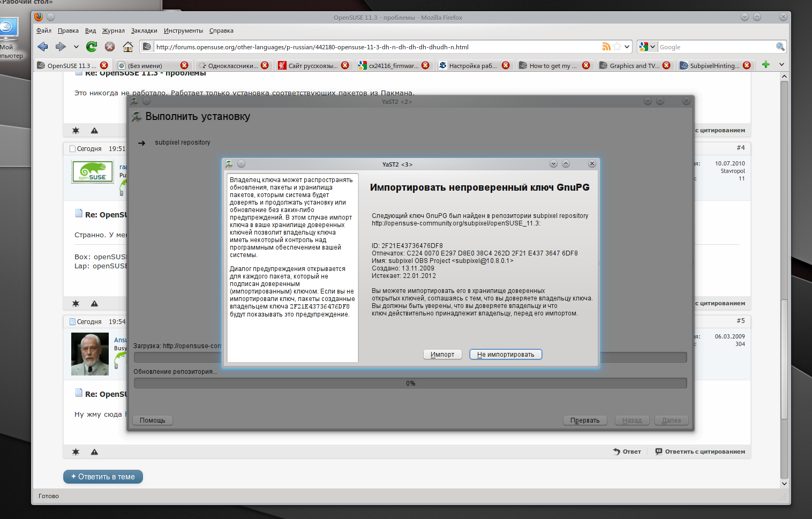Click Далее button in YaST2 window
Image resolution: width=812 pixels, height=519 pixels.
[x=671, y=420]
